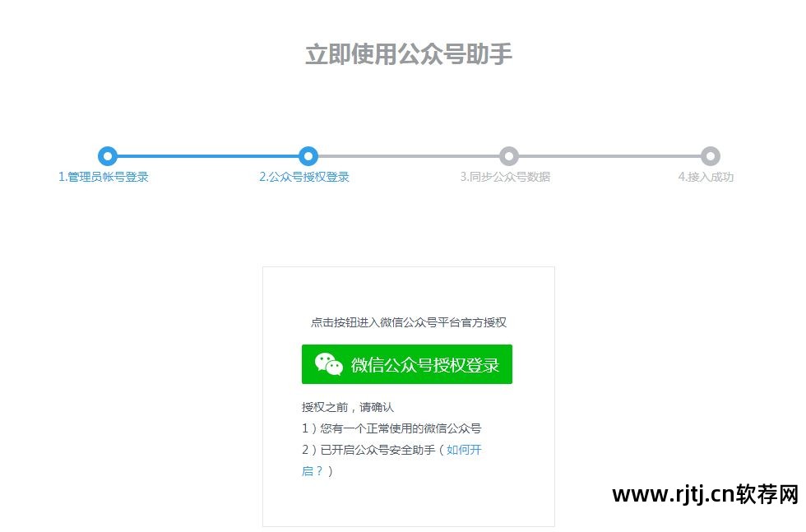
Task: Click the 1.管理员帐号登录 step label
Action: click(104, 177)
